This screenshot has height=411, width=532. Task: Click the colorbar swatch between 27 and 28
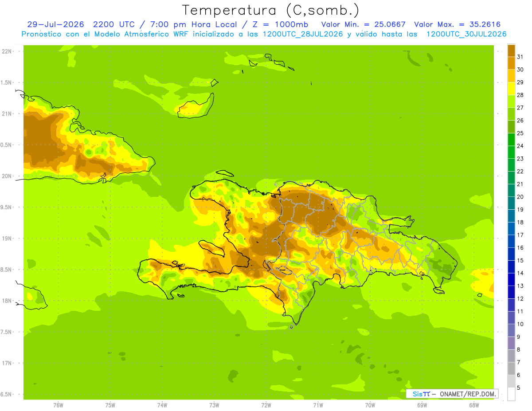[x=511, y=102]
